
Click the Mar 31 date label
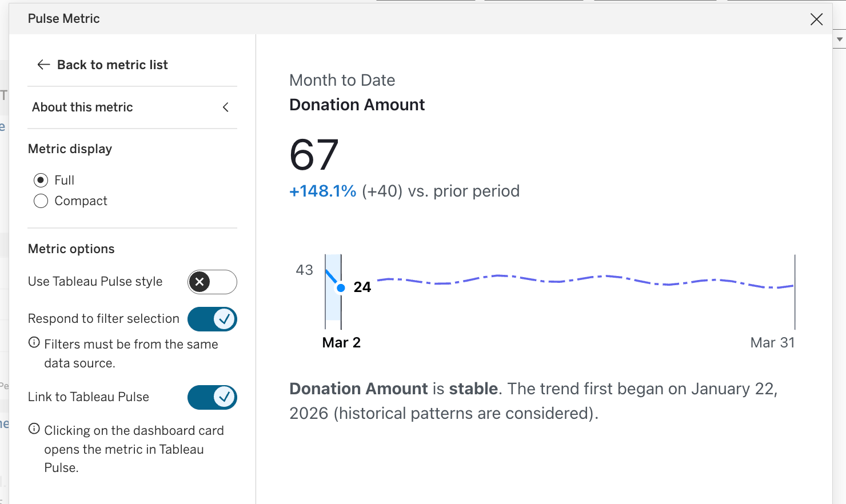pyautogui.click(x=772, y=343)
